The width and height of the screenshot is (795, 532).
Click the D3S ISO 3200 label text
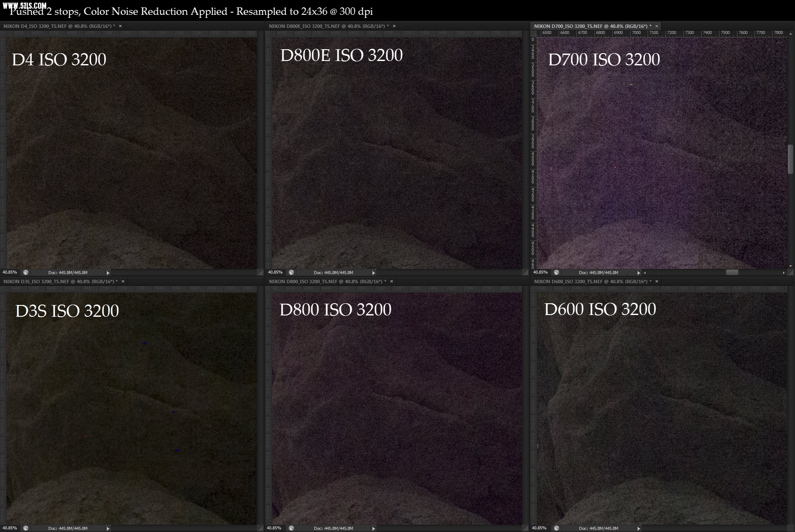click(67, 311)
